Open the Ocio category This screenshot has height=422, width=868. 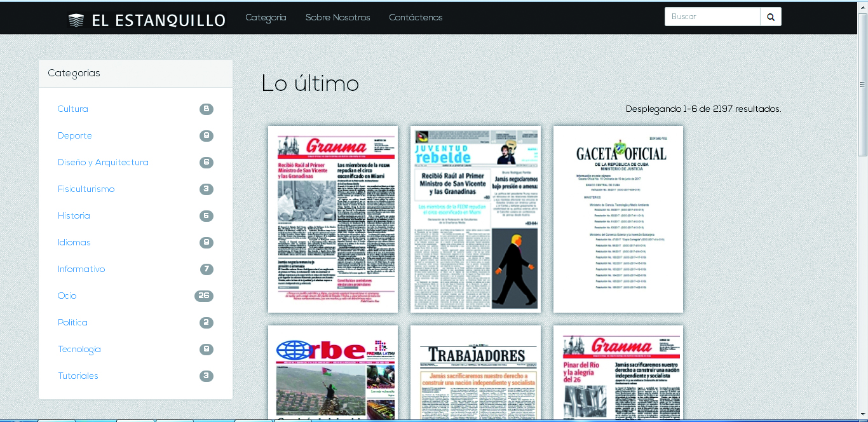pos(67,296)
